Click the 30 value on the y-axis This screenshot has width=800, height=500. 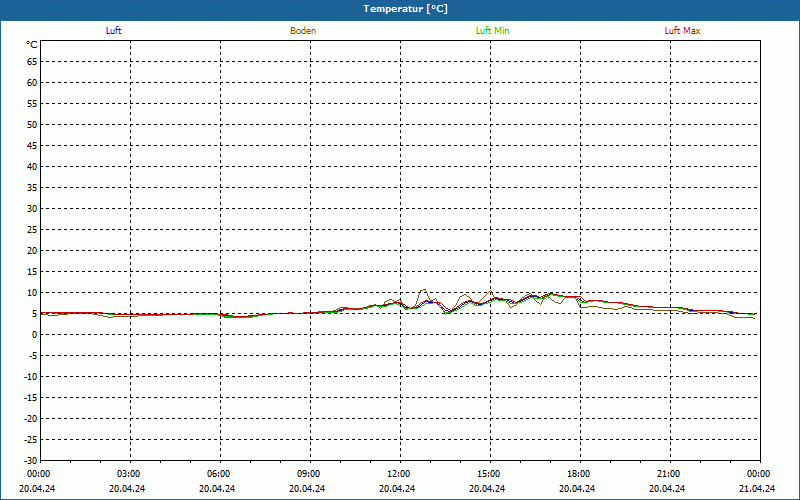pyautogui.click(x=32, y=209)
